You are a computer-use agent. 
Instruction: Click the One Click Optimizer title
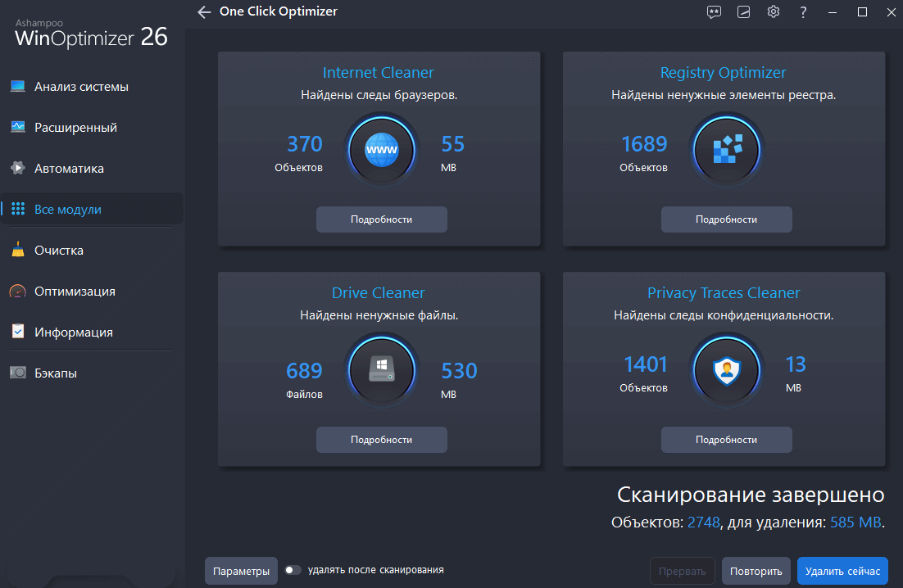(x=278, y=11)
